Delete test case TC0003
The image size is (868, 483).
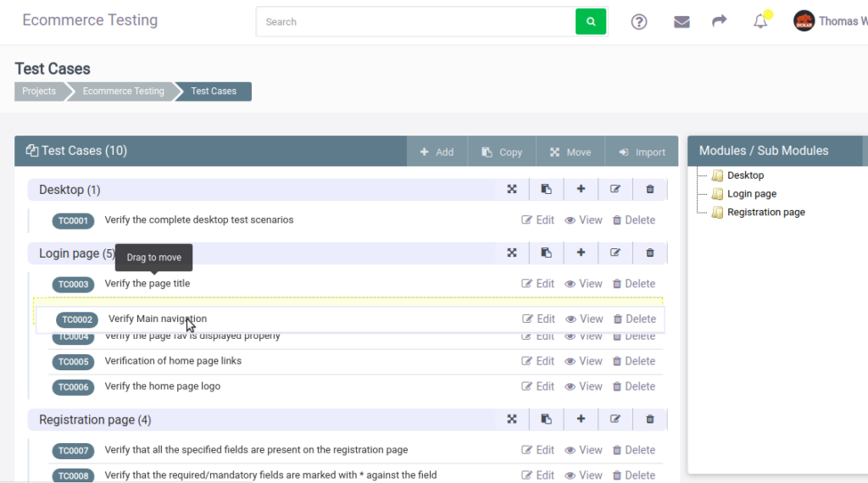pyautogui.click(x=634, y=284)
